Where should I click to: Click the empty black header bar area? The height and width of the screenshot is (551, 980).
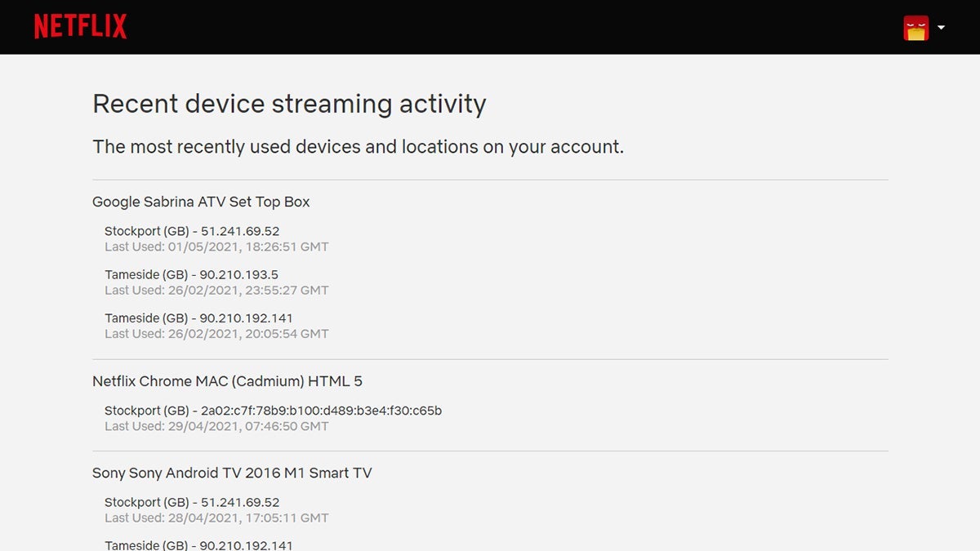click(490, 27)
